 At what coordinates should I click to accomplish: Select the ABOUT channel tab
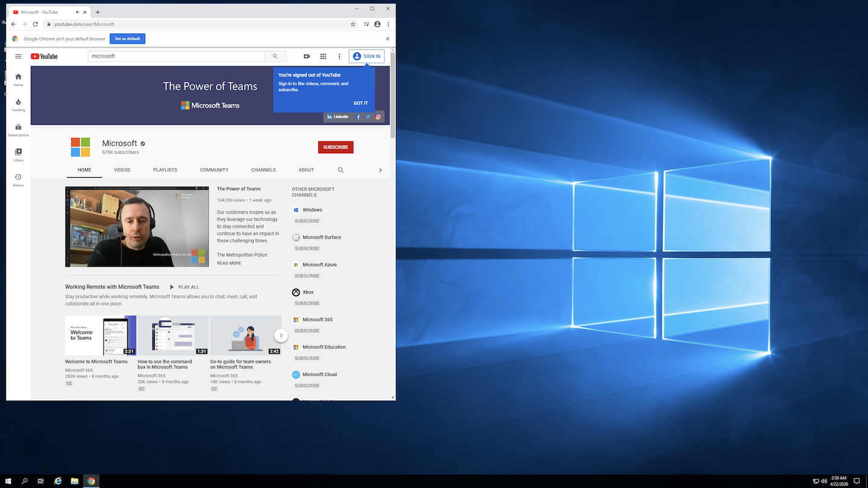click(x=306, y=170)
